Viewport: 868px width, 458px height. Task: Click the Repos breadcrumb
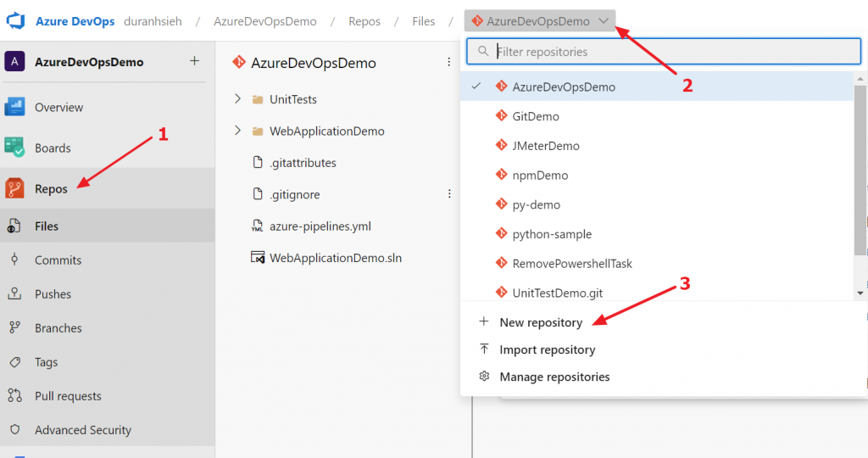click(x=364, y=21)
